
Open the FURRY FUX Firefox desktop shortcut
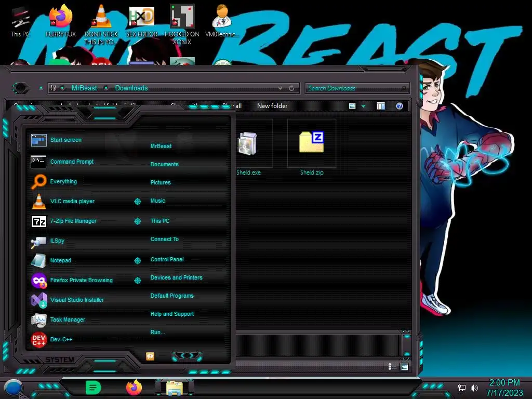pos(61,21)
